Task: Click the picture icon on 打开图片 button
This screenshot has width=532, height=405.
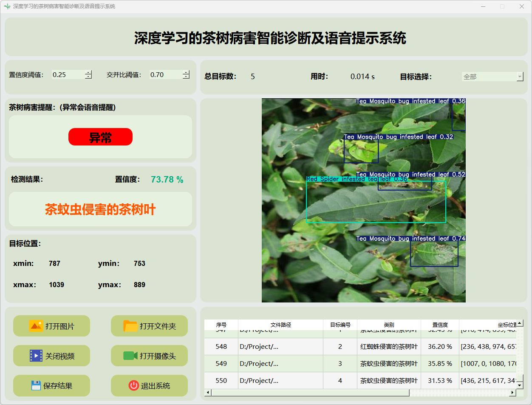Action: (36, 326)
